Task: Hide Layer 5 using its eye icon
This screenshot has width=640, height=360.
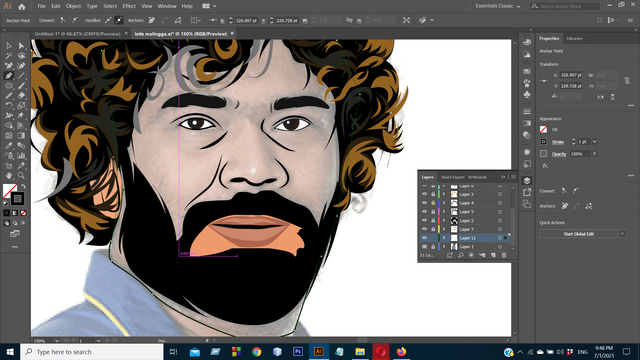Action: [x=424, y=211]
